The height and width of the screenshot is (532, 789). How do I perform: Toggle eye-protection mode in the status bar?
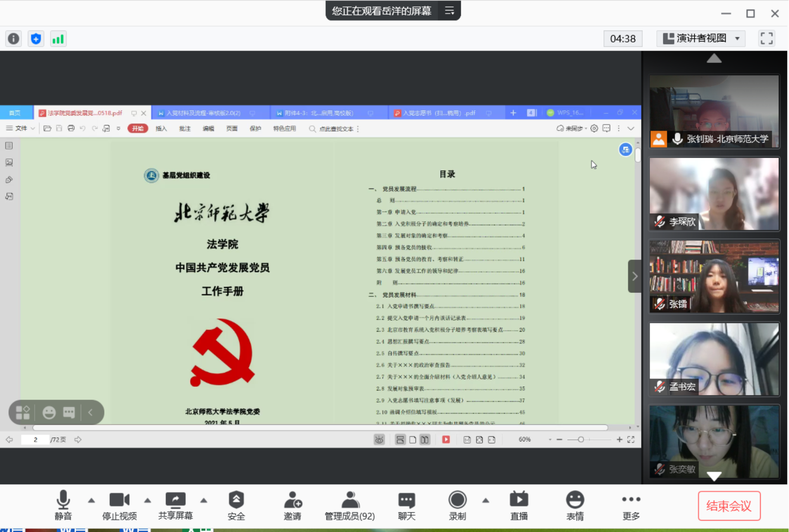pyautogui.click(x=378, y=440)
